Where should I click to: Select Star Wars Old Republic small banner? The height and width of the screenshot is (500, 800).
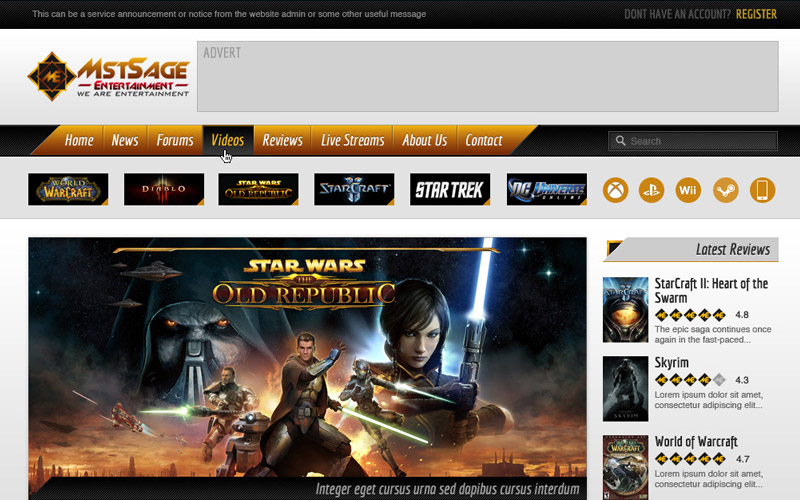259,189
